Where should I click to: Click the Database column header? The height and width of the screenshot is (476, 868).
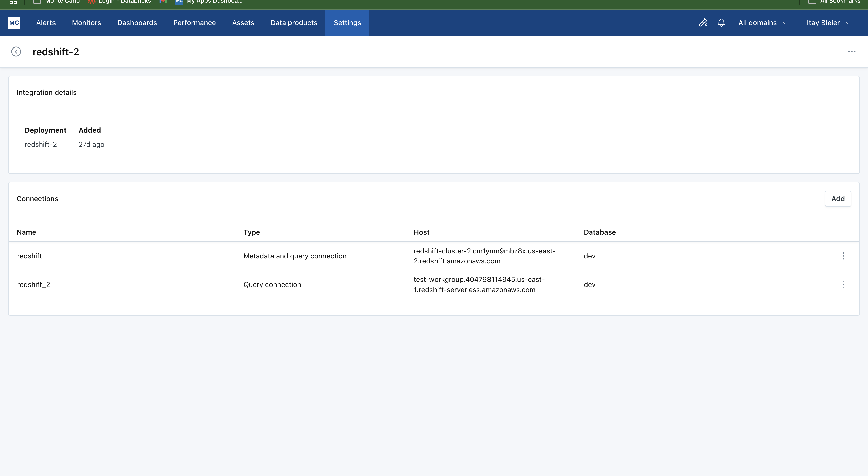tap(600, 232)
